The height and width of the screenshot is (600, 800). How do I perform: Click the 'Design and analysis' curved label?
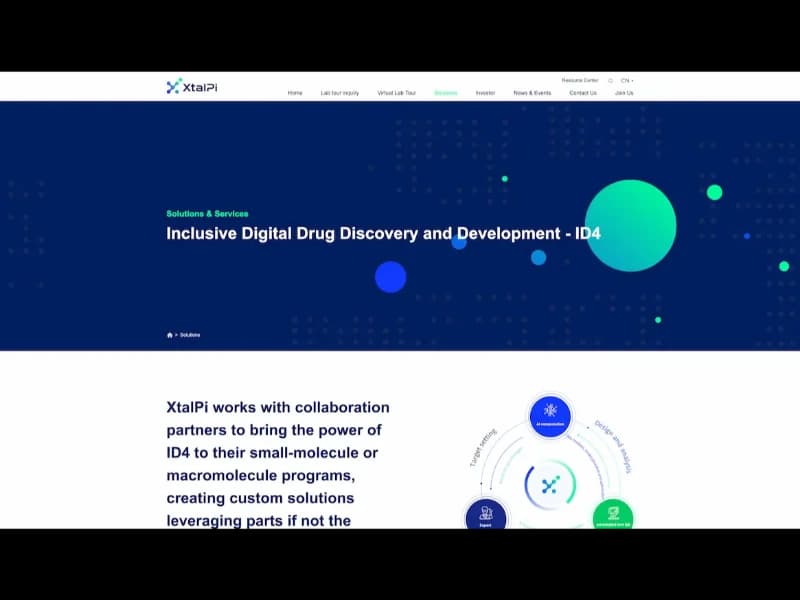point(614,447)
